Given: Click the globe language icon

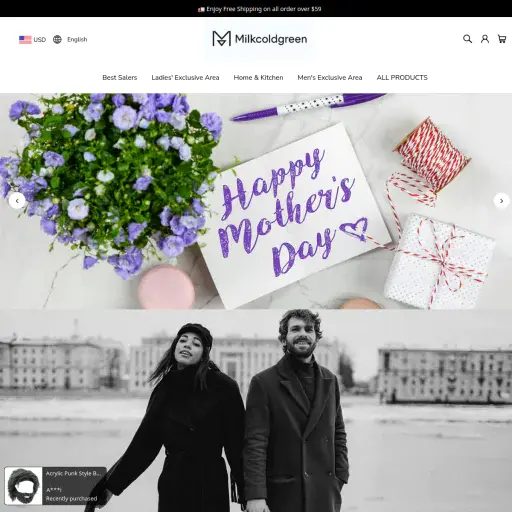Looking at the screenshot, I should coord(57,39).
